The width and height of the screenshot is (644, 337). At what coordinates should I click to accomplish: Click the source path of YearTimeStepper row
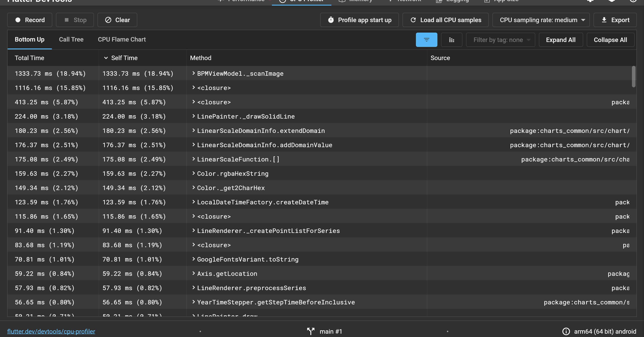coord(587,302)
